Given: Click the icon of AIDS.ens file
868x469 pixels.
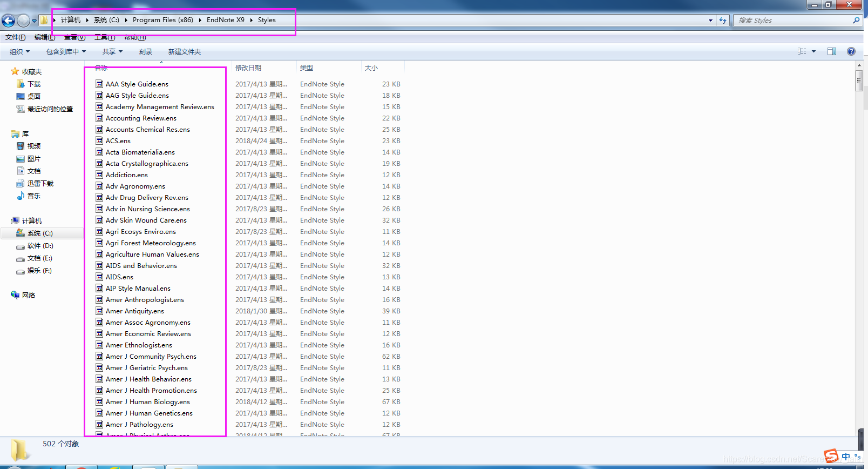Looking at the screenshot, I should (99, 277).
